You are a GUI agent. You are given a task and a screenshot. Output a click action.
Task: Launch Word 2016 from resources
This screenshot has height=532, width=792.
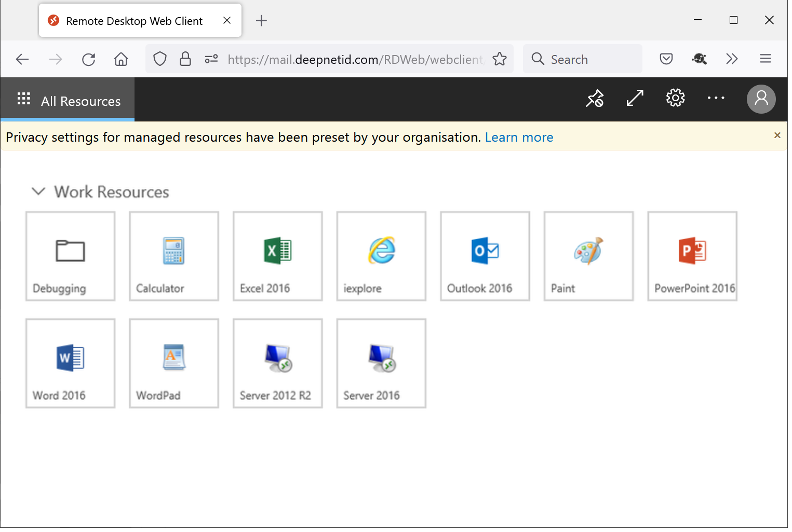point(71,363)
